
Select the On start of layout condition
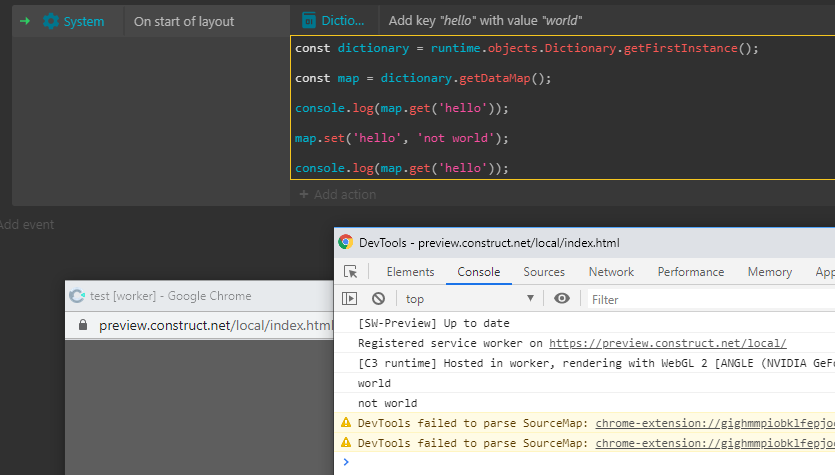(x=184, y=21)
